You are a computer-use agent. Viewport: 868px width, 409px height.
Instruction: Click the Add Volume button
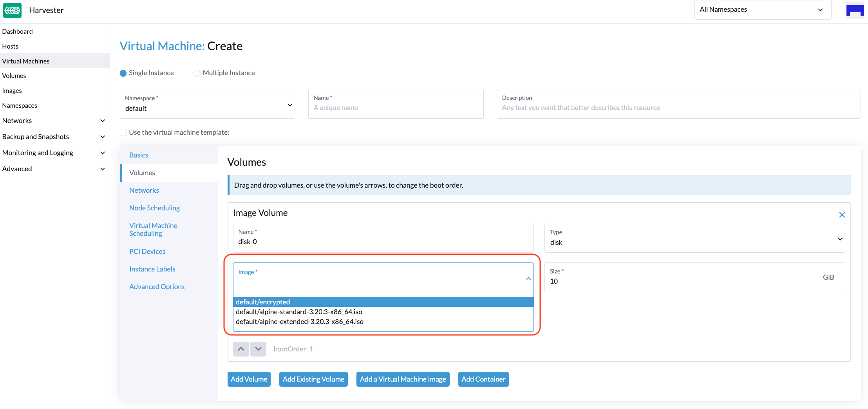[249, 379]
